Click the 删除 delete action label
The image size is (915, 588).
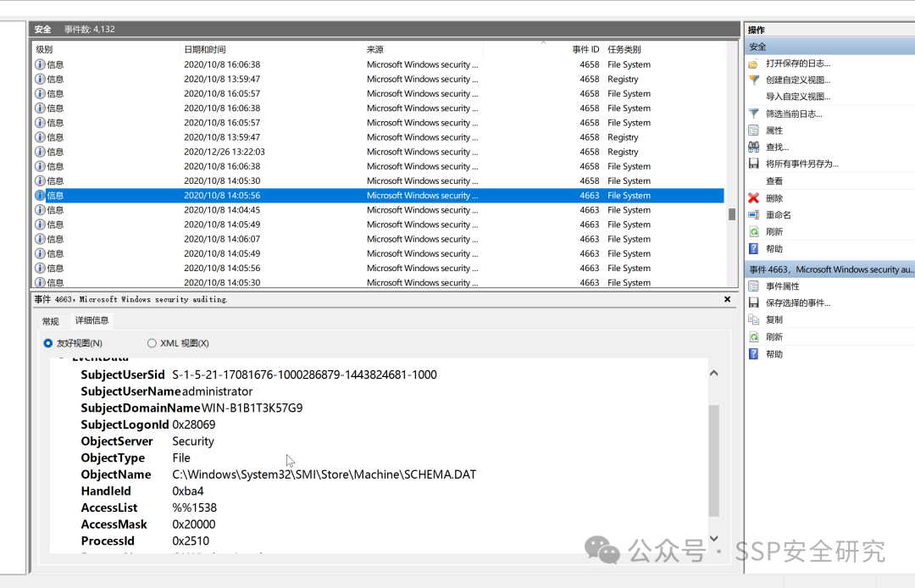[774, 198]
